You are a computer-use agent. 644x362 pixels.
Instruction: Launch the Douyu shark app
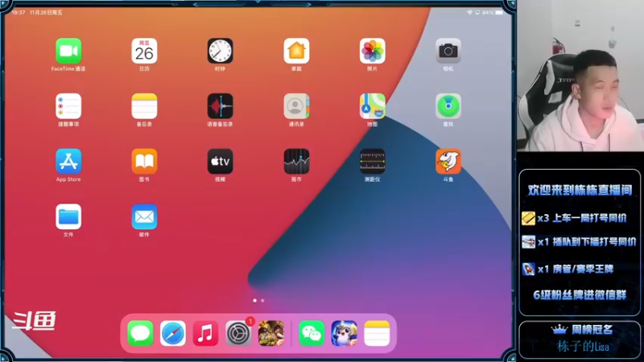[448, 162]
